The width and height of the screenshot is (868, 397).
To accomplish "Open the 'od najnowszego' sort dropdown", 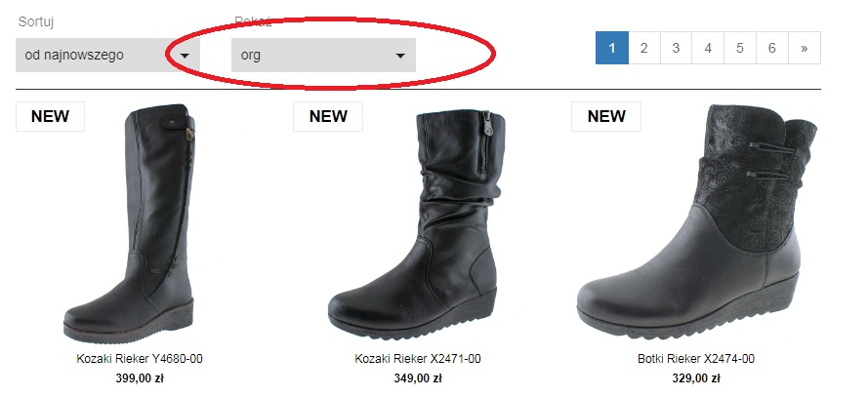I will [x=107, y=56].
